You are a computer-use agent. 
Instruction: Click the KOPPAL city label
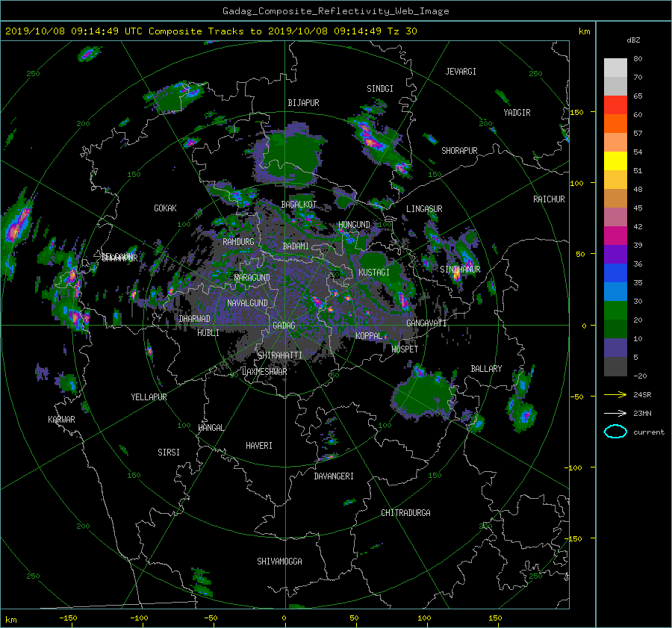(369, 336)
